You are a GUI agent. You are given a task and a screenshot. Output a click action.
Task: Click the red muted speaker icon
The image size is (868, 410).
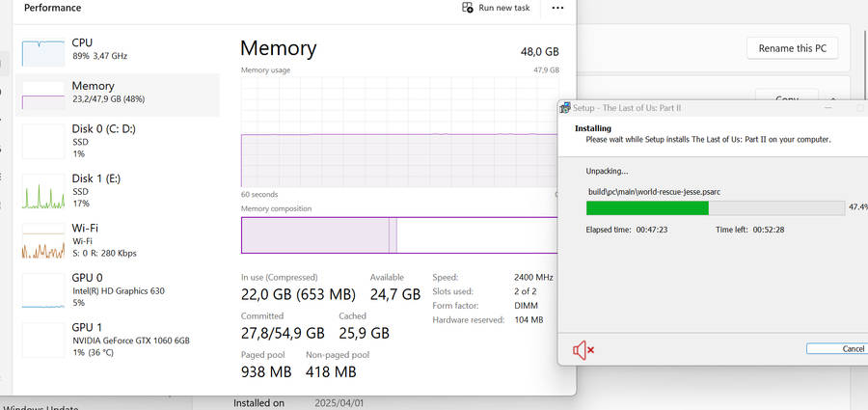pyautogui.click(x=583, y=349)
